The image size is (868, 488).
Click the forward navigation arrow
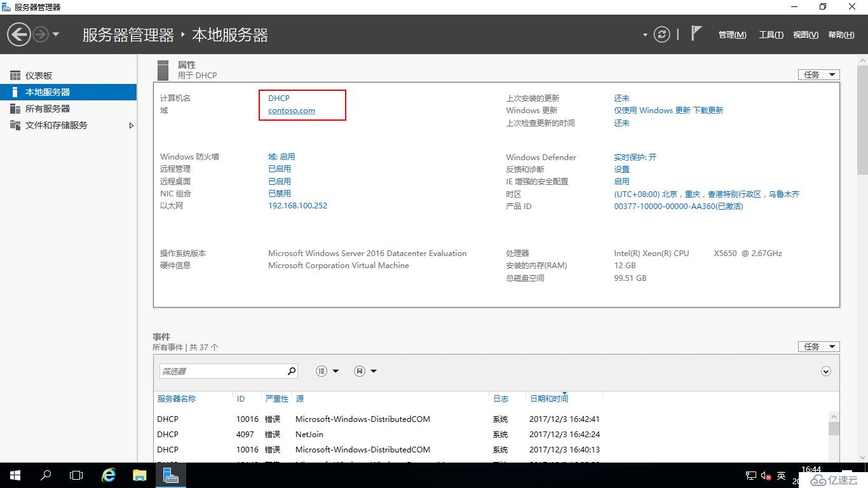tap(40, 34)
